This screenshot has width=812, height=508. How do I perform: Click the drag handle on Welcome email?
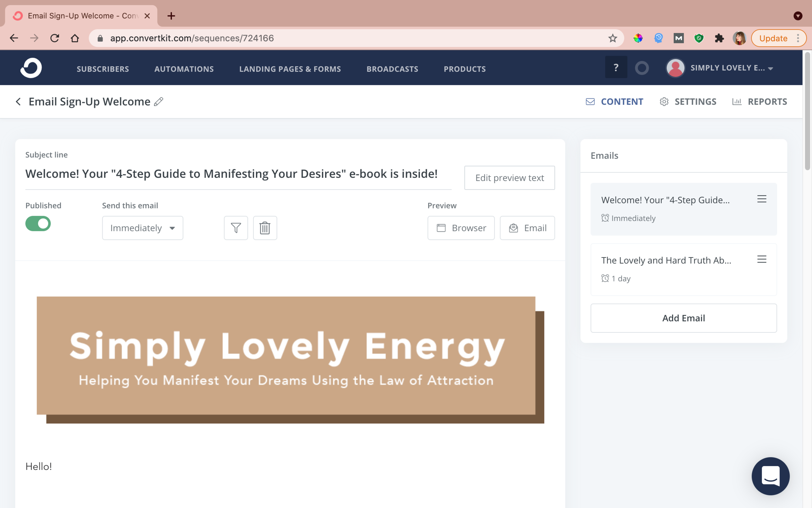[761, 199]
